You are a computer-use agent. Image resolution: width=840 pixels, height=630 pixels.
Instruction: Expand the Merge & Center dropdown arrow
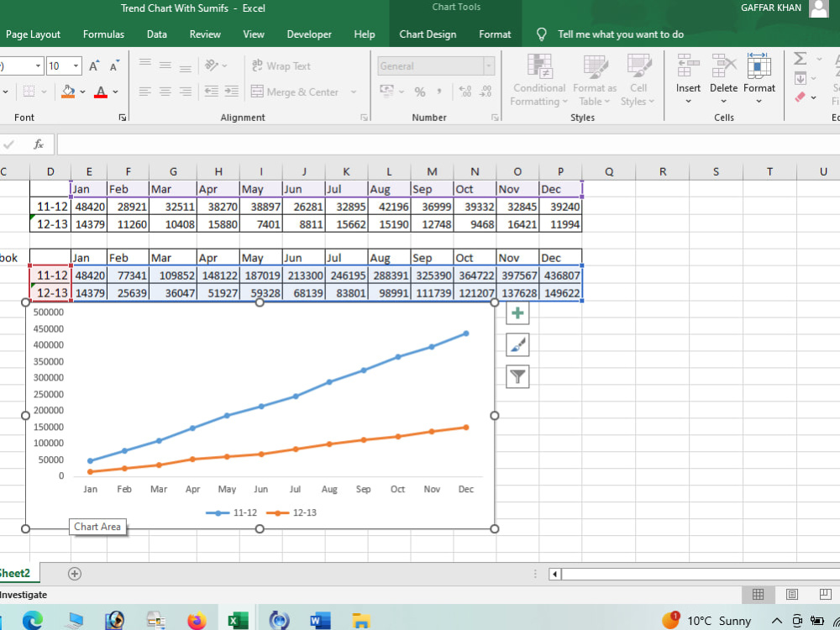(354, 92)
